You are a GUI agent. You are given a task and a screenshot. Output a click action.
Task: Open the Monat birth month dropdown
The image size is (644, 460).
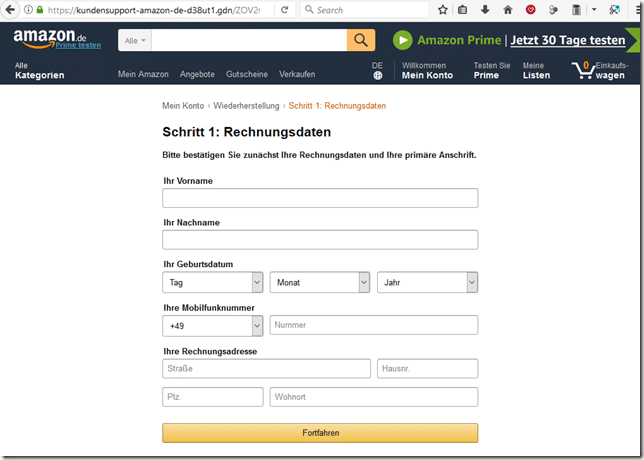pyautogui.click(x=320, y=283)
